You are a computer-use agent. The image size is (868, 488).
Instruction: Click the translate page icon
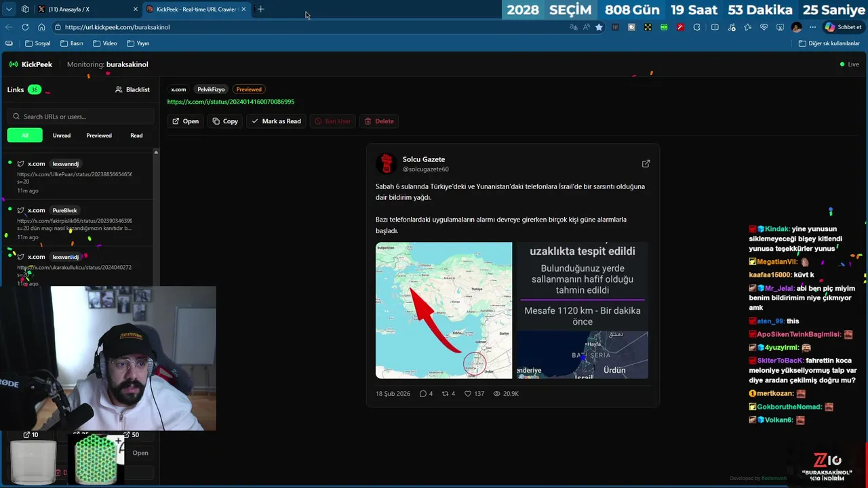point(574,27)
